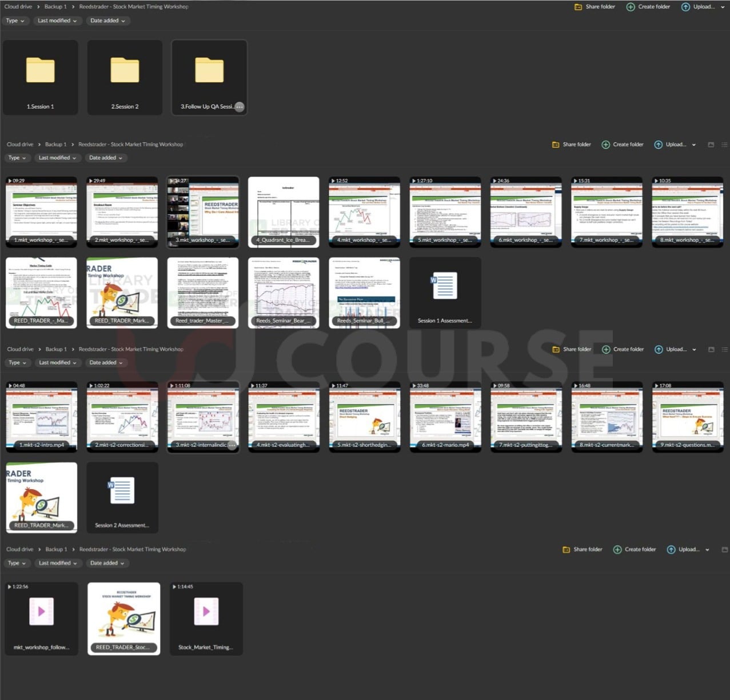Open the Reeds_Seminar_Bear document
This screenshot has height=700, width=730.
[x=284, y=293]
